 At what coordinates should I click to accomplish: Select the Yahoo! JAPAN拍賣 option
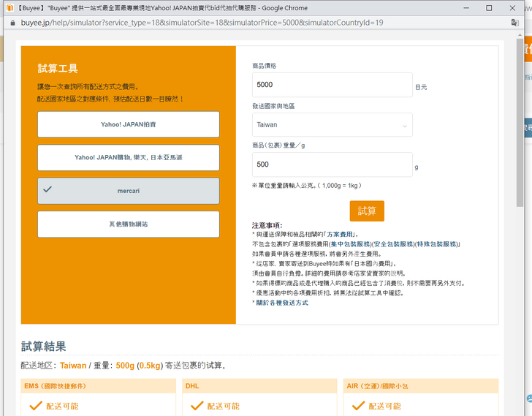tap(129, 124)
